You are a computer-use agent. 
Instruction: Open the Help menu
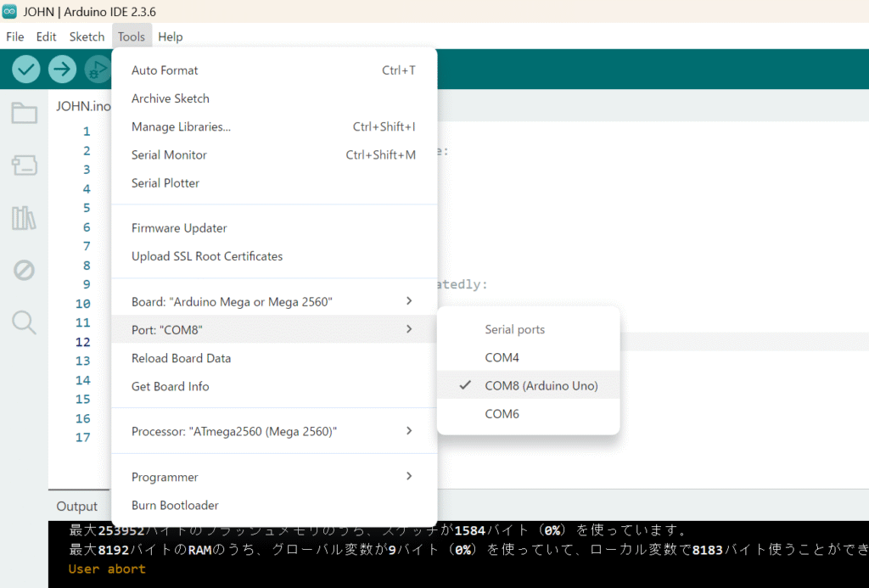170,36
